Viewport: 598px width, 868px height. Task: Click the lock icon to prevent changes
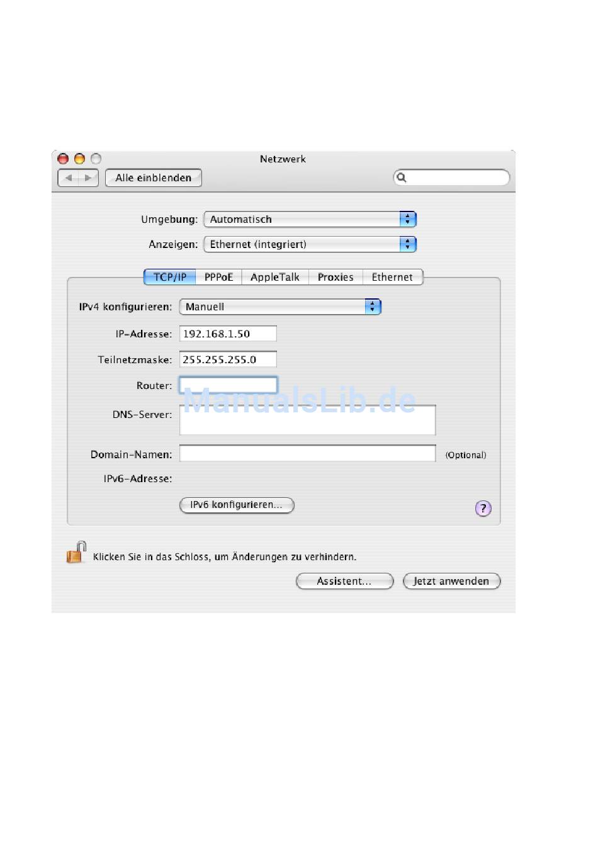76,553
